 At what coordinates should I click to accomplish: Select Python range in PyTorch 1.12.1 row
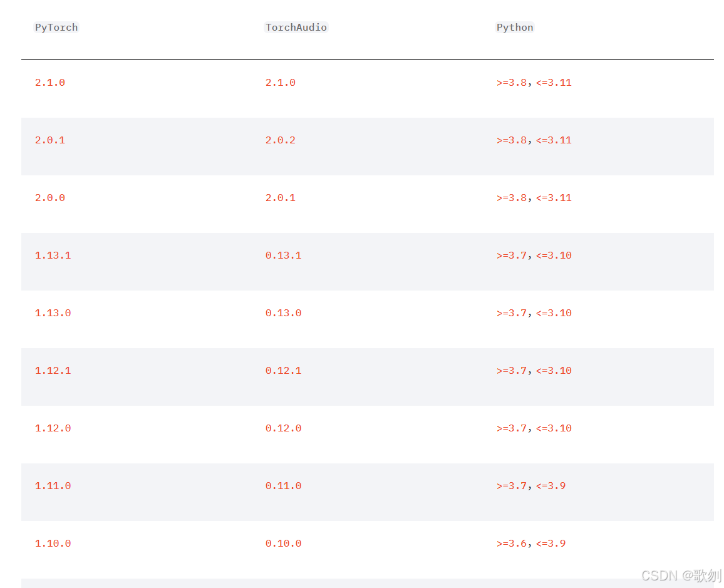click(x=534, y=371)
